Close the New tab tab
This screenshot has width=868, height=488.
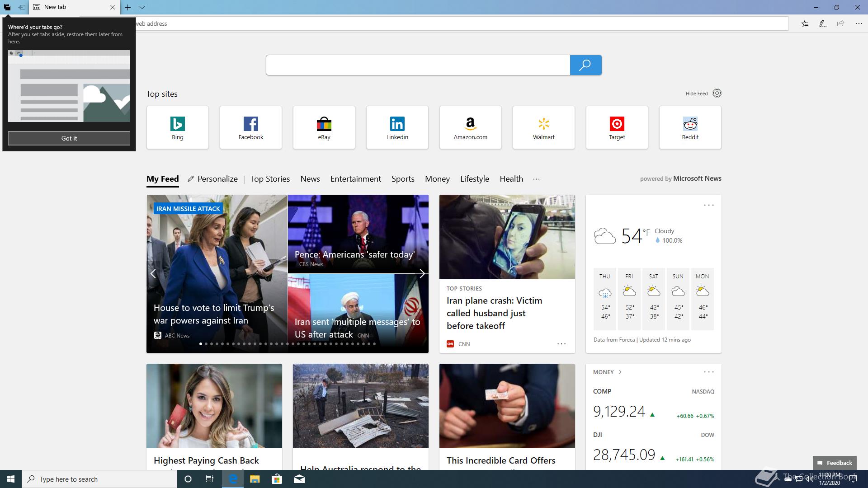pyautogui.click(x=113, y=7)
